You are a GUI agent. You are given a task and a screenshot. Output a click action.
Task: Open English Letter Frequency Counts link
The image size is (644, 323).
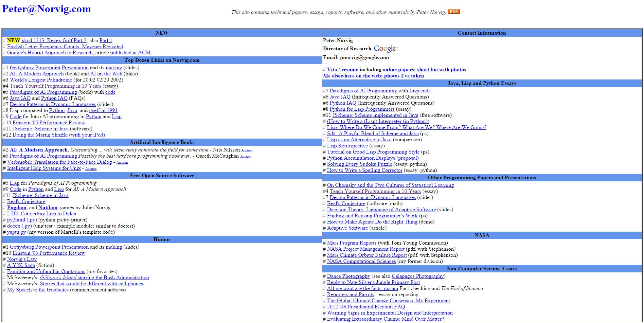click(x=65, y=47)
